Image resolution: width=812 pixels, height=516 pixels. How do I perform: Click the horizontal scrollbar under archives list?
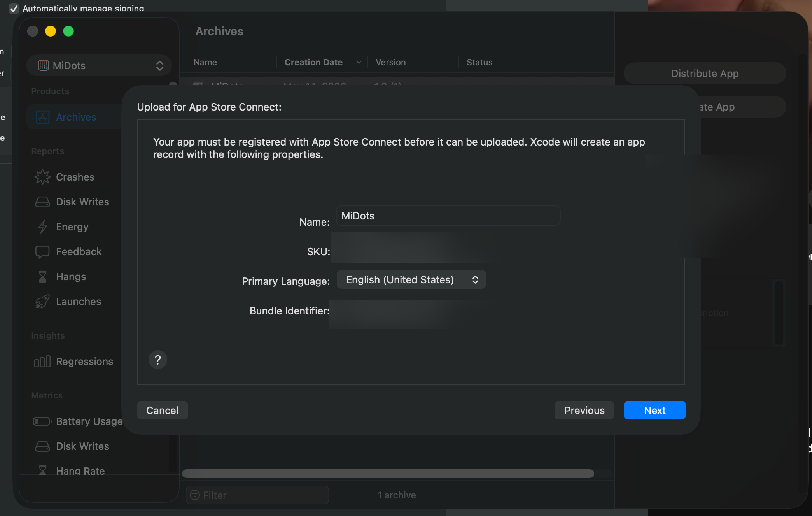coord(388,473)
